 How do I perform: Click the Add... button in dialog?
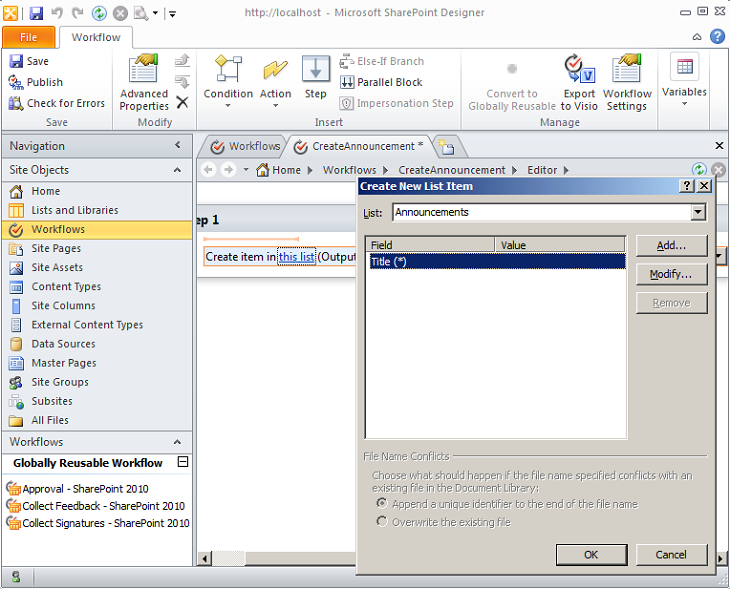[671, 245]
